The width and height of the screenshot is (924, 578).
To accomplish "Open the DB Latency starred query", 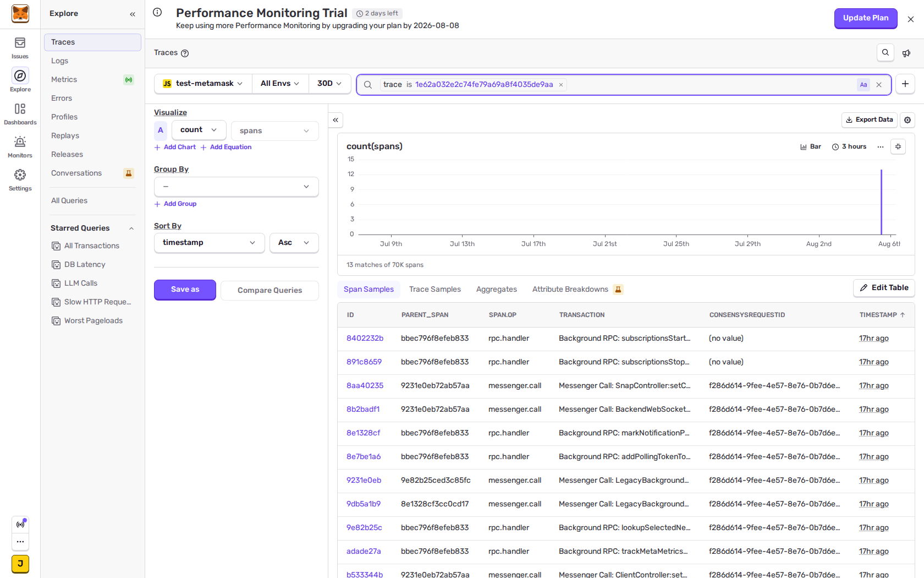I will 91,265.
